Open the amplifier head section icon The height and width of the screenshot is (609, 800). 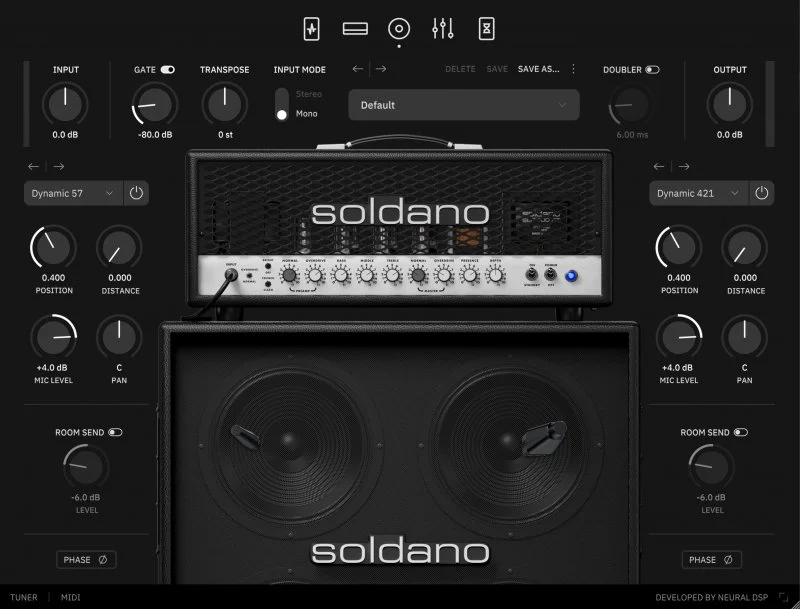(x=355, y=29)
